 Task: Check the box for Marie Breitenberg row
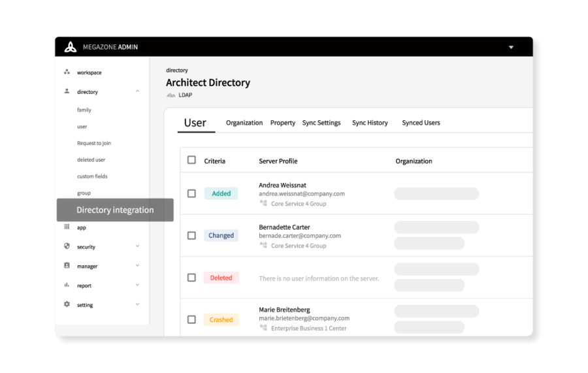(x=191, y=319)
